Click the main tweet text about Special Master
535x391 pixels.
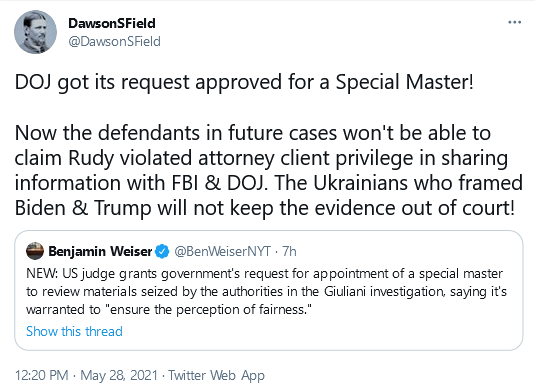(x=244, y=83)
